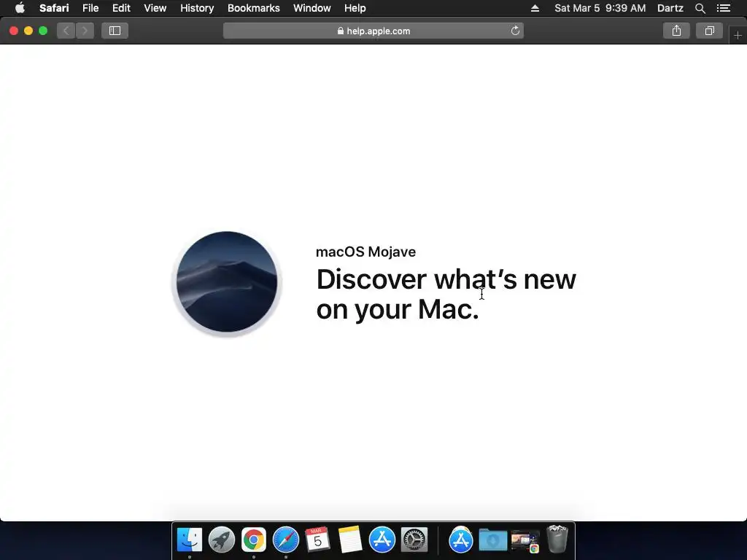747x560 pixels.
Task: Click the lock icon in the address bar
Action: (340, 31)
